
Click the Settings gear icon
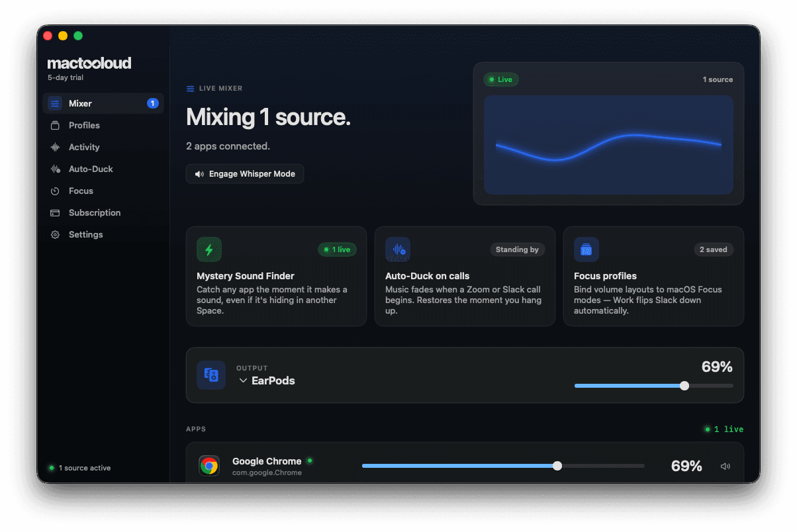pos(56,234)
